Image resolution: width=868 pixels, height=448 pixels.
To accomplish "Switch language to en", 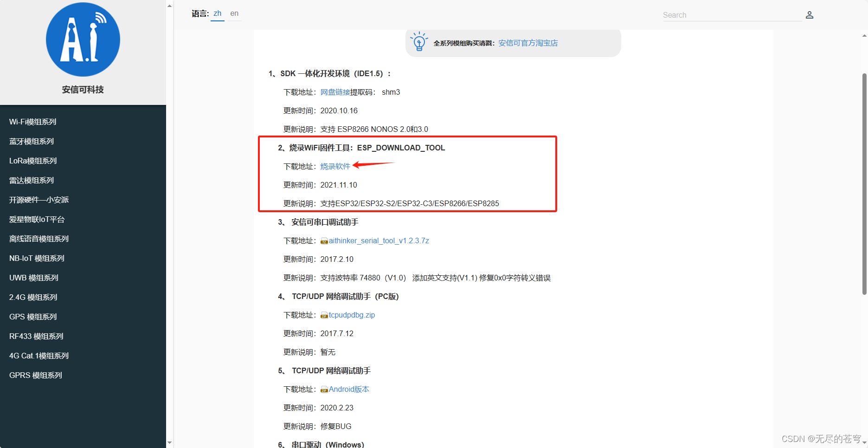I will pos(234,13).
